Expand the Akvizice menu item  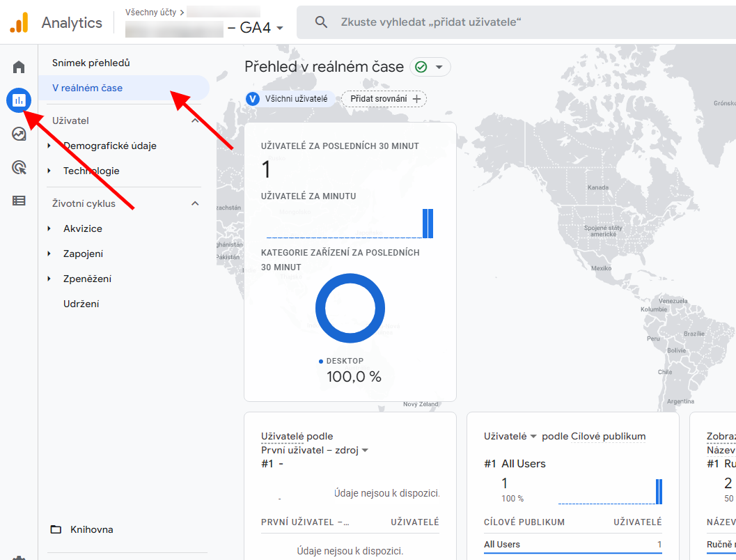pyautogui.click(x=49, y=228)
